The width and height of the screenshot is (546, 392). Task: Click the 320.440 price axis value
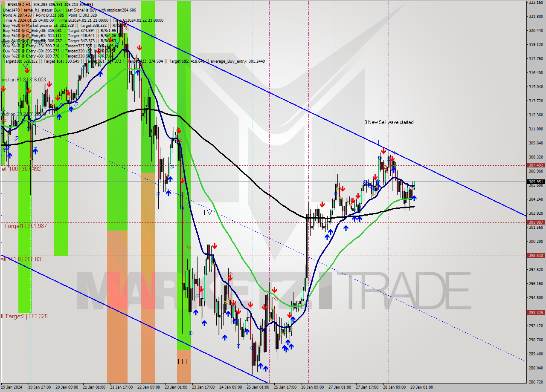click(x=536, y=31)
